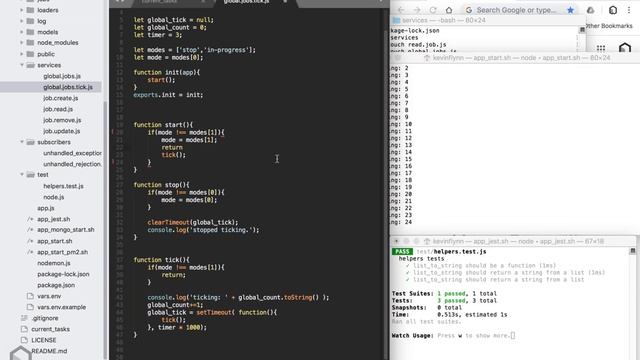640x360 pixels.
Task: Open app_start.sh script file
Action: (x=55, y=241)
